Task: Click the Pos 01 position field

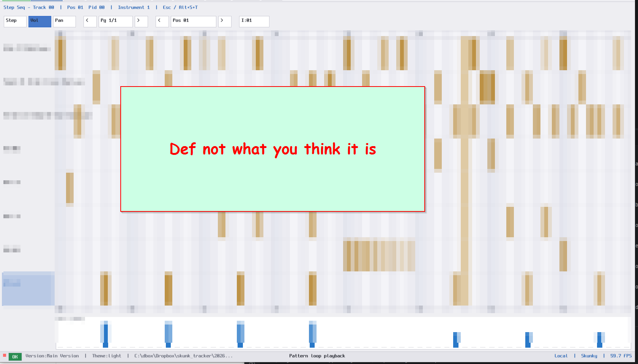Action: point(194,22)
